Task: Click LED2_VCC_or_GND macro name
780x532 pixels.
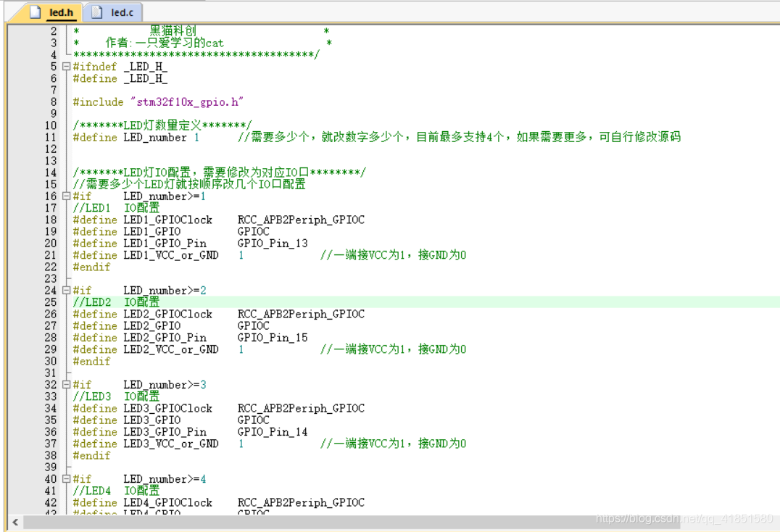Action: [171, 349]
